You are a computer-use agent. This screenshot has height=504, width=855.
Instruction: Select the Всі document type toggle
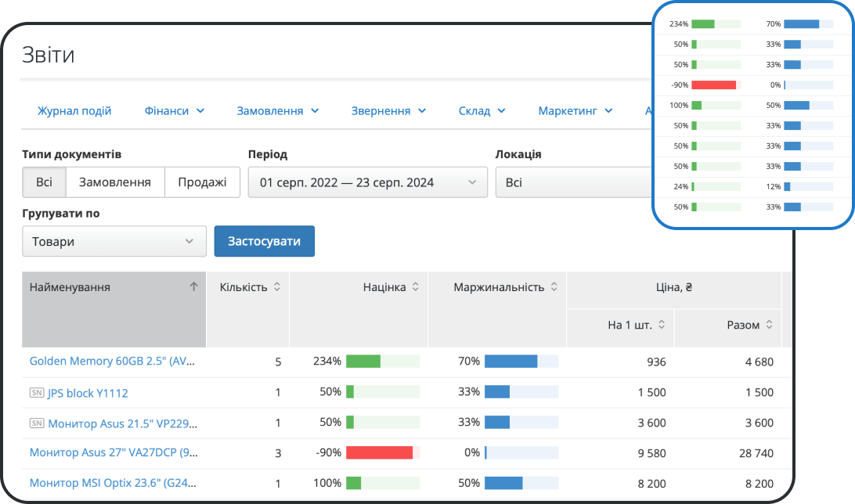pyautogui.click(x=44, y=182)
